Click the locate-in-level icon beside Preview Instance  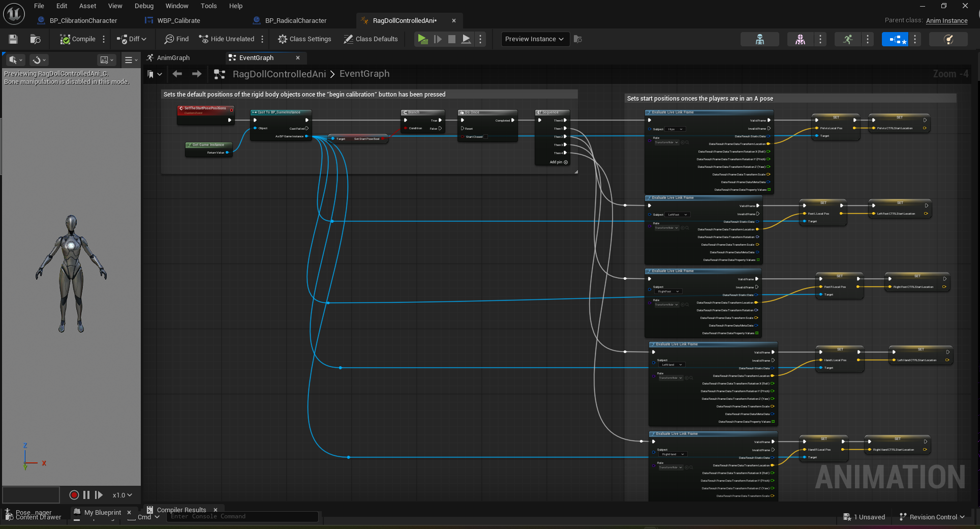[578, 39]
